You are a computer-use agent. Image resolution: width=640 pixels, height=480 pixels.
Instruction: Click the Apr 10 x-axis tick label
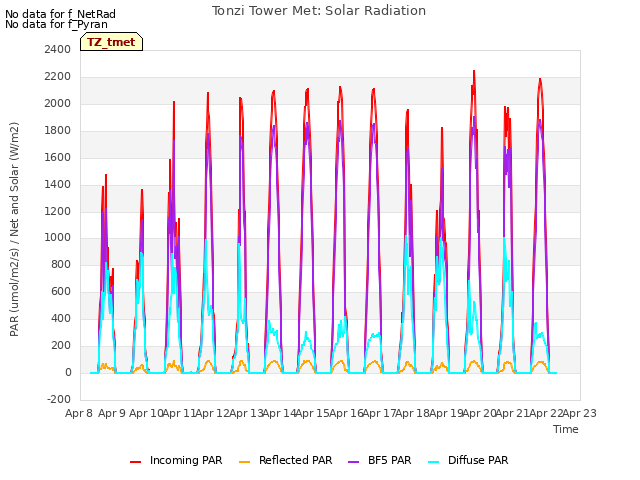[x=146, y=413]
